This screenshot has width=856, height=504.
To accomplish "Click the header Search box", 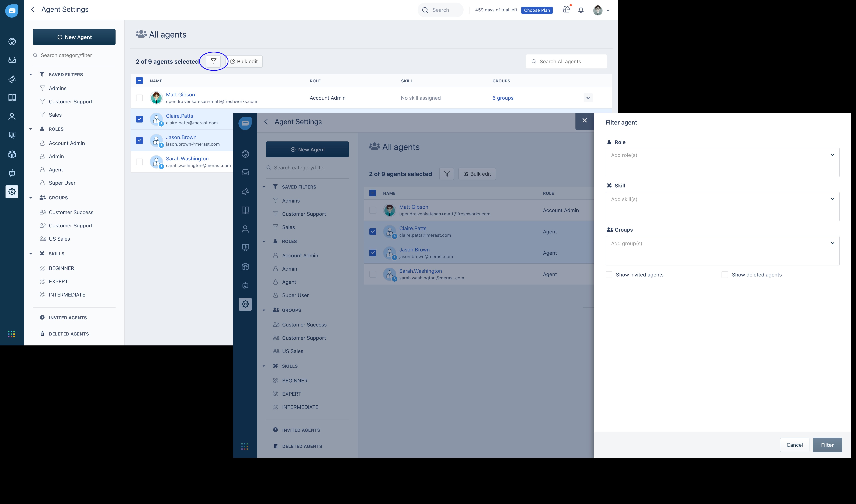I will click(x=440, y=10).
